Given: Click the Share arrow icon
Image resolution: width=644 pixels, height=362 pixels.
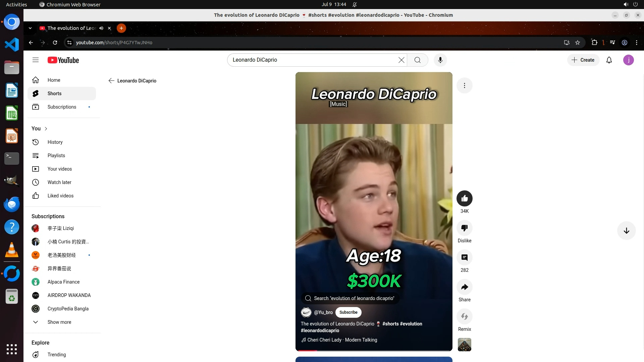Looking at the screenshot, I should pos(464,287).
